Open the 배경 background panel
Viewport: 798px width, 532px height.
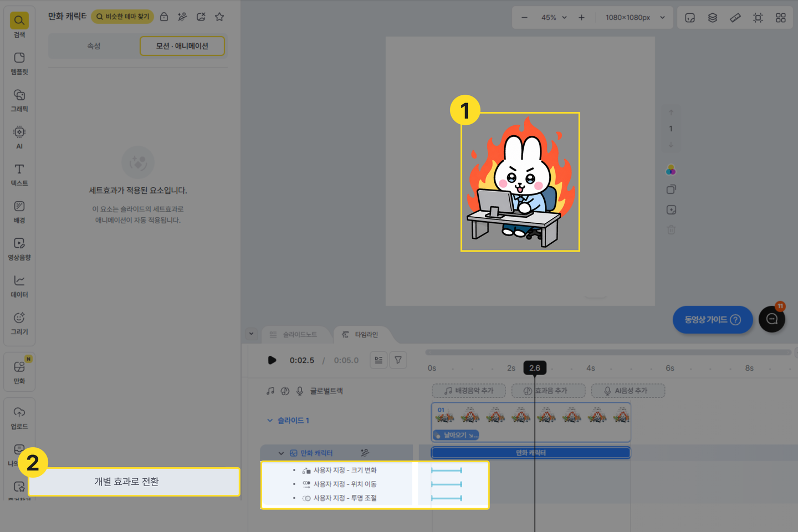(x=19, y=212)
